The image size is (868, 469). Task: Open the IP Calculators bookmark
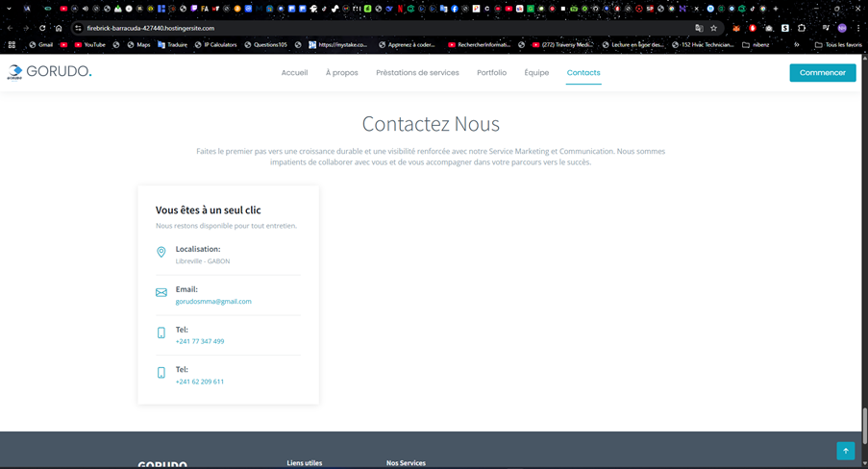pos(216,45)
